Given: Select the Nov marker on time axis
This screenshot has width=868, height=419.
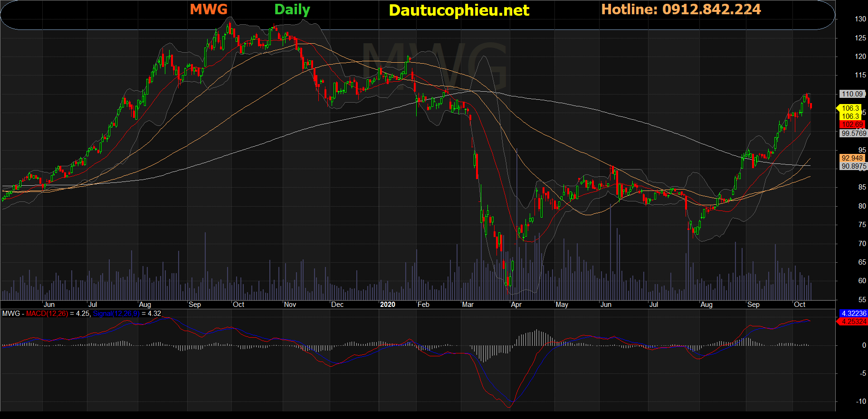Looking at the screenshot, I should click(x=290, y=305).
